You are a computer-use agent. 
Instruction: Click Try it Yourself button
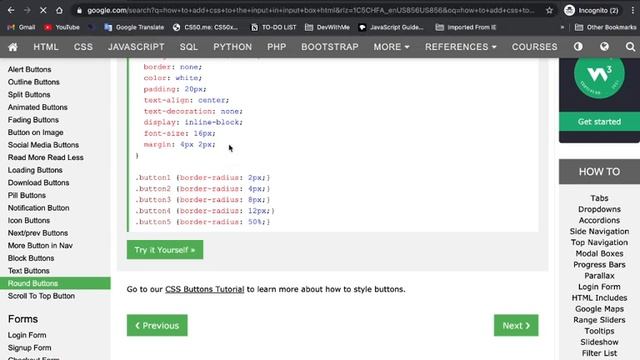click(165, 250)
